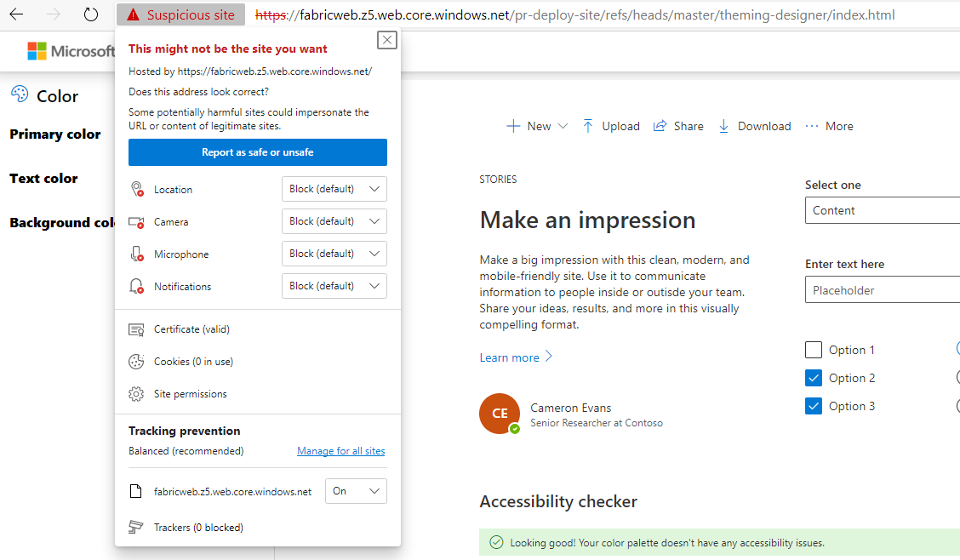
Task: Click Report as safe or unsafe
Action: click(x=257, y=151)
